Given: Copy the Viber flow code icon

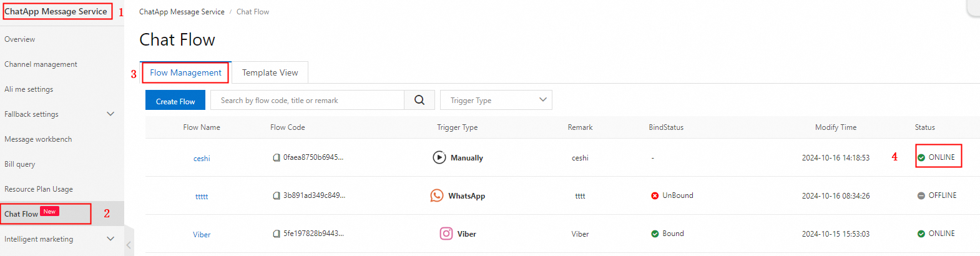Looking at the screenshot, I should click(x=277, y=234).
